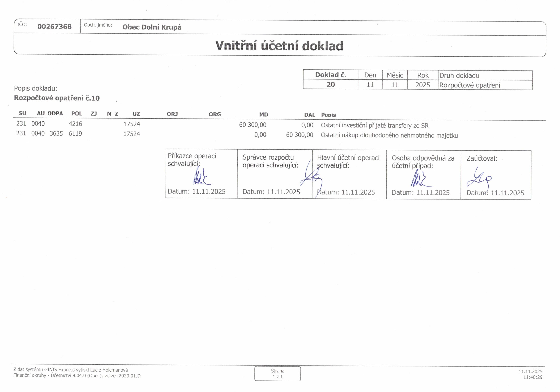Click the Rok value 2025

(422, 85)
